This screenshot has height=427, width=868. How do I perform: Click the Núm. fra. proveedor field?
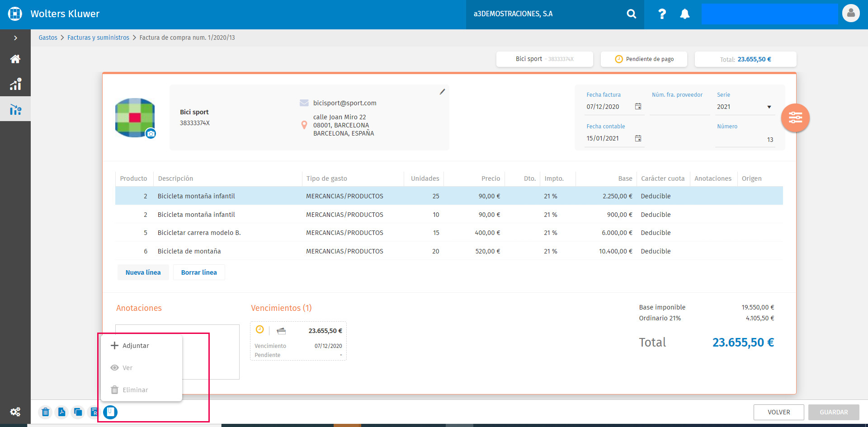click(679, 107)
